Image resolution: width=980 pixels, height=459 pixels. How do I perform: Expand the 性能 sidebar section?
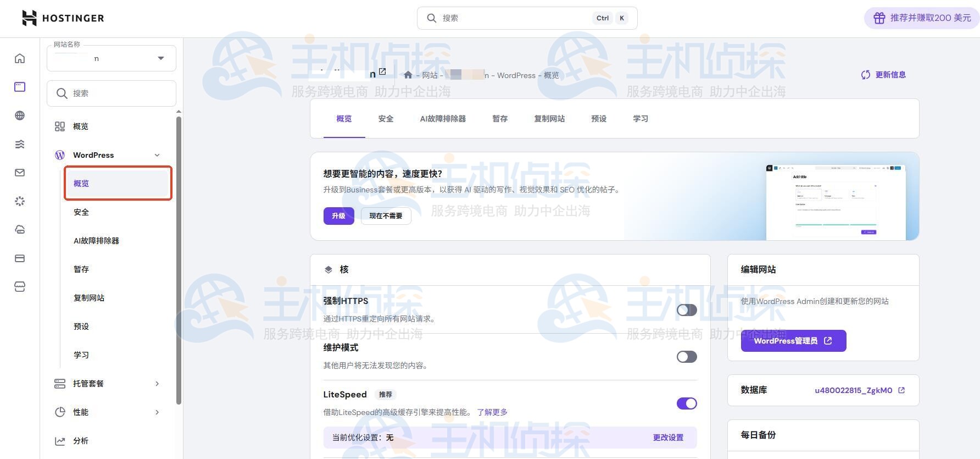[157, 412]
